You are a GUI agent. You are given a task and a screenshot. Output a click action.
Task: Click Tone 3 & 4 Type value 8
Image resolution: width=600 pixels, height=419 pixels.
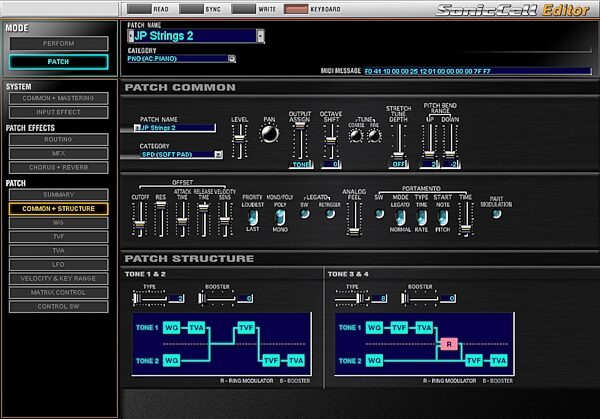[x=379, y=298]
